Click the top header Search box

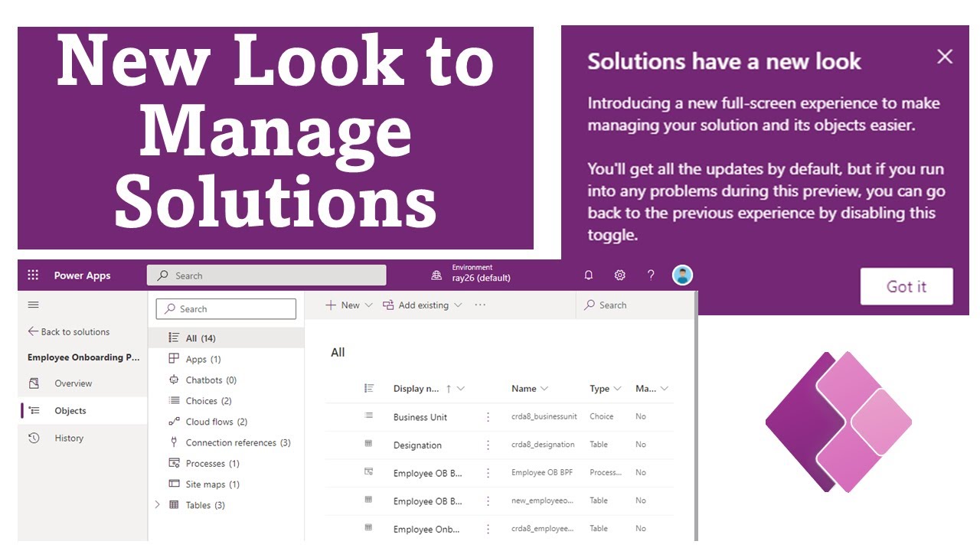266,275
